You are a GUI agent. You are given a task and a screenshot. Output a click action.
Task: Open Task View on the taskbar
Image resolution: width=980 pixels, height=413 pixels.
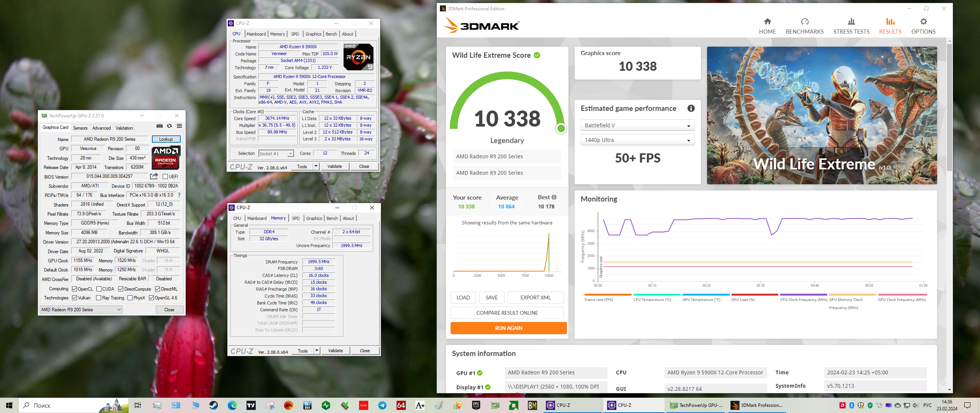tap(138, 405)
